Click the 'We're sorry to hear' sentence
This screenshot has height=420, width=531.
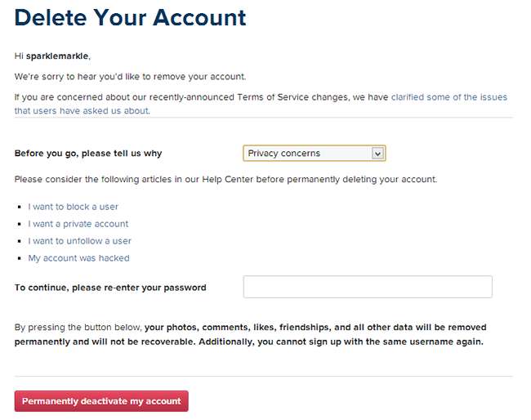[x=130, y=76]
